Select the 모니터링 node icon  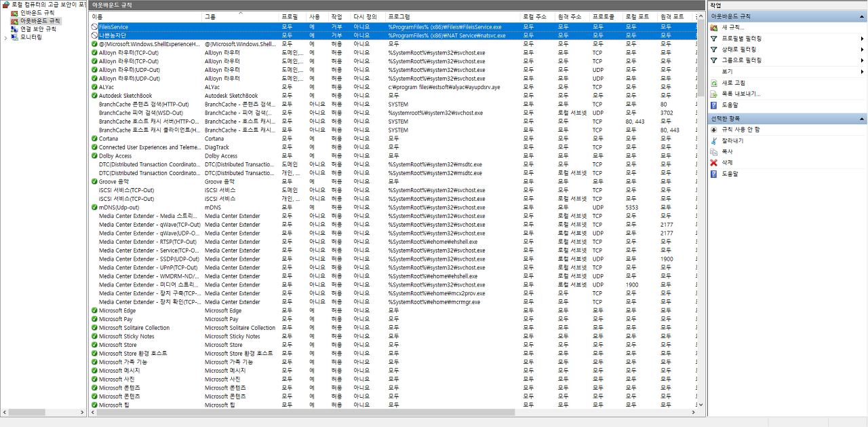pos(14,37)
